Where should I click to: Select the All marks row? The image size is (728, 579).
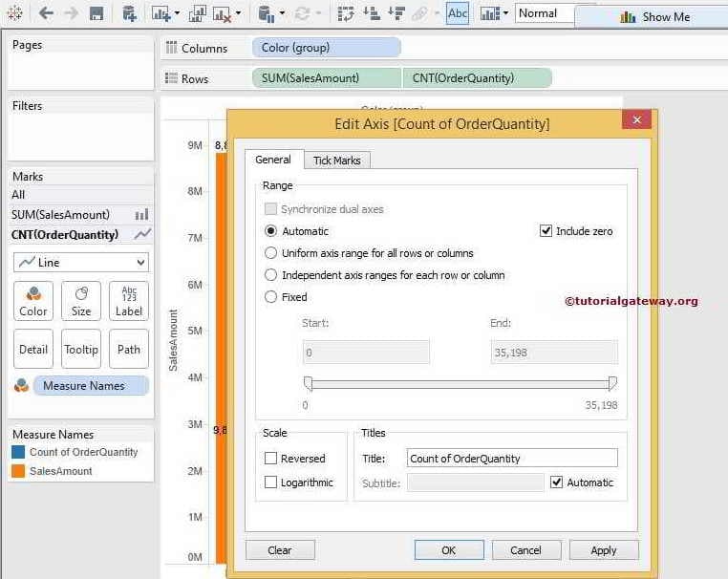[80, 195]
